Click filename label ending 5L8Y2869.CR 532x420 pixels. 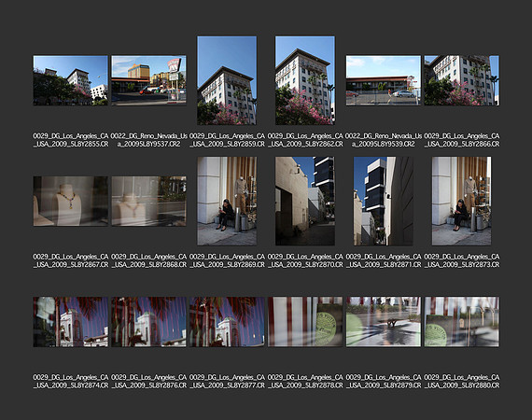pyautogui.click(x=227, y=260)
